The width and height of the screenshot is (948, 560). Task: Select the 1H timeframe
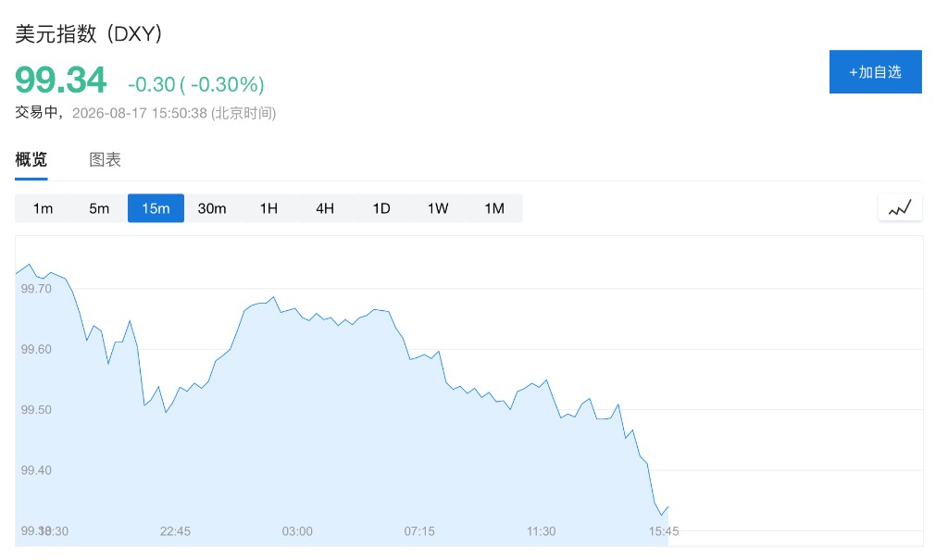tap(268, 208)
